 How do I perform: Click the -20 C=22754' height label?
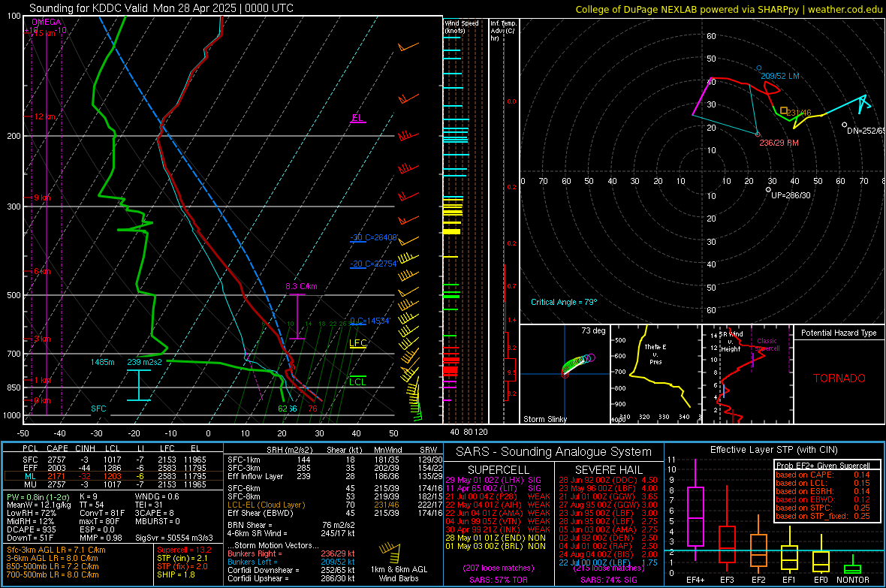point(374,264)
